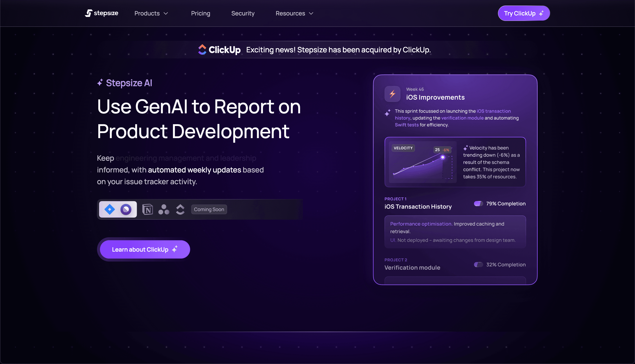The height and width of the screenshot is (364, 635).
Task: Open the Swift tests link
Action: tap(406, 125)
